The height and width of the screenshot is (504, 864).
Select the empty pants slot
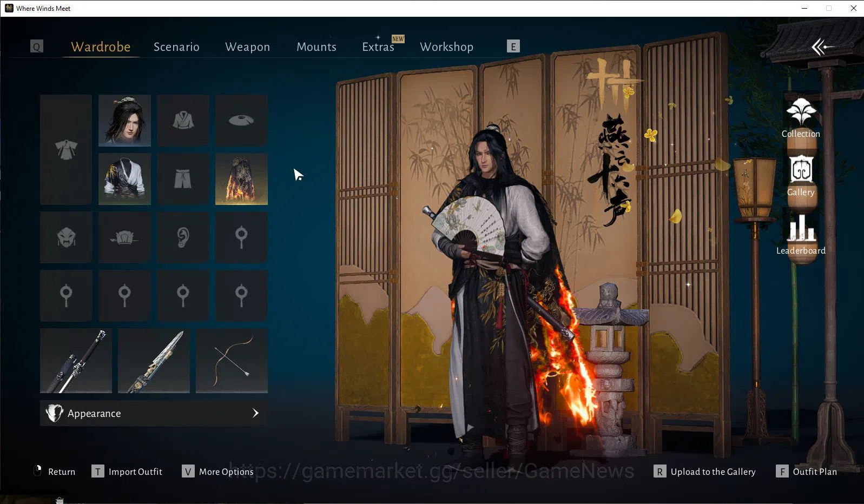183,179
